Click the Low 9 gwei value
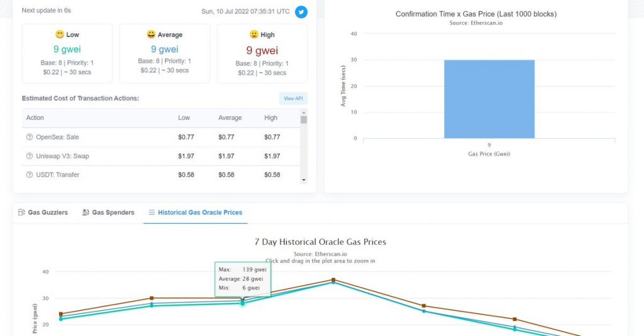Viewport: 644px width, 336px height. pyautogui.click(x=67, y=49)
